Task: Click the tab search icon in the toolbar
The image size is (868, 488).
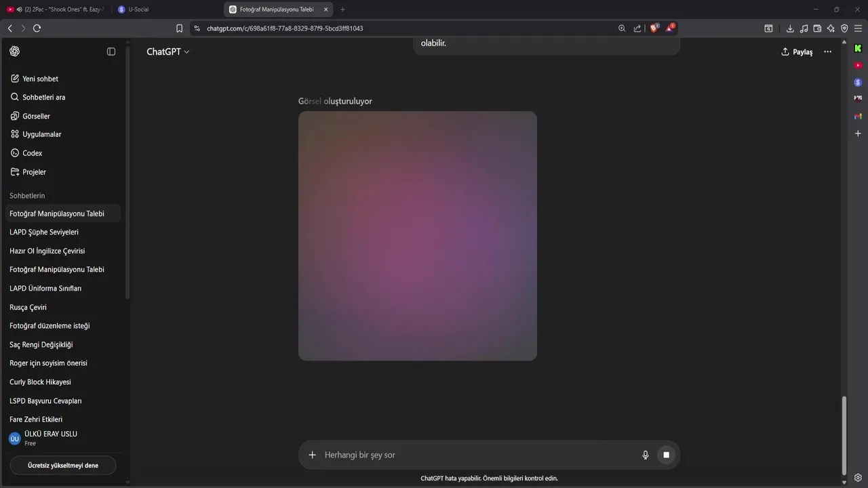Action: click(x=768, y=28)
